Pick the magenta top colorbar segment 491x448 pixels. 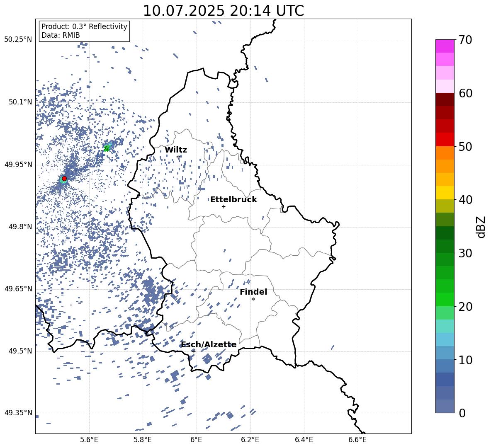(x=445, y=46)
